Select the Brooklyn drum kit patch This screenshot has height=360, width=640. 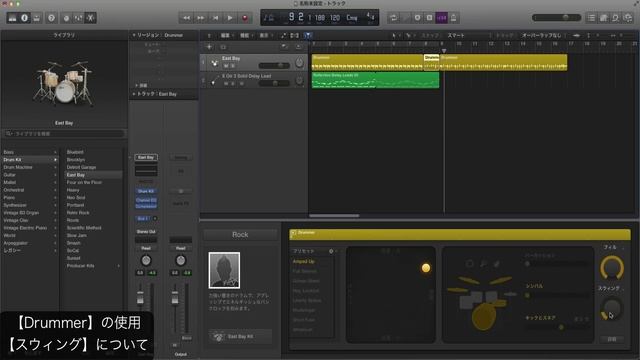point(76,160)
